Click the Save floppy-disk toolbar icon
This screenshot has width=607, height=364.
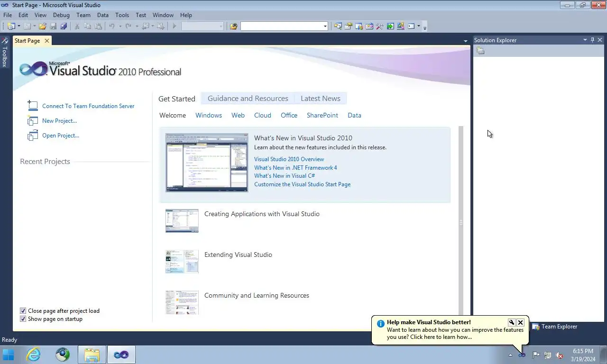pyautogui.click(x=53, y=27)
